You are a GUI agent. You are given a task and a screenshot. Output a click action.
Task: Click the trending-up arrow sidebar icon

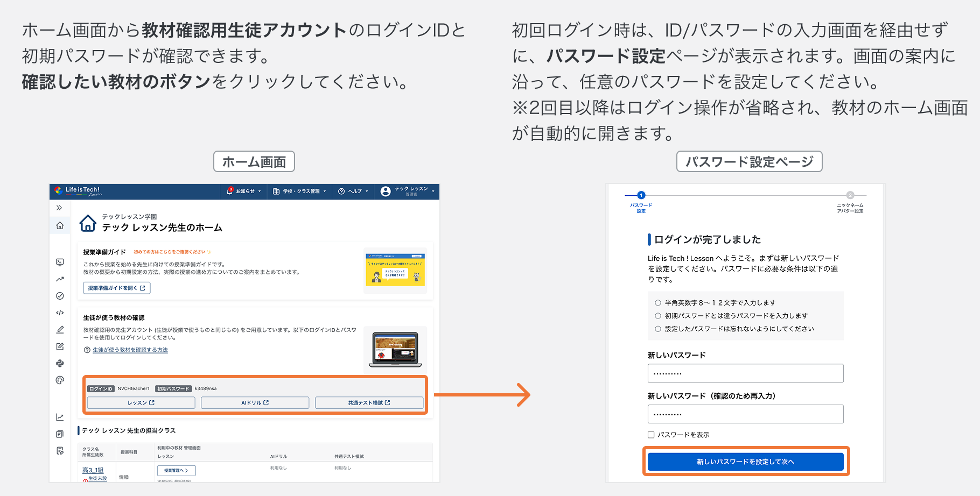pos(60,279)
